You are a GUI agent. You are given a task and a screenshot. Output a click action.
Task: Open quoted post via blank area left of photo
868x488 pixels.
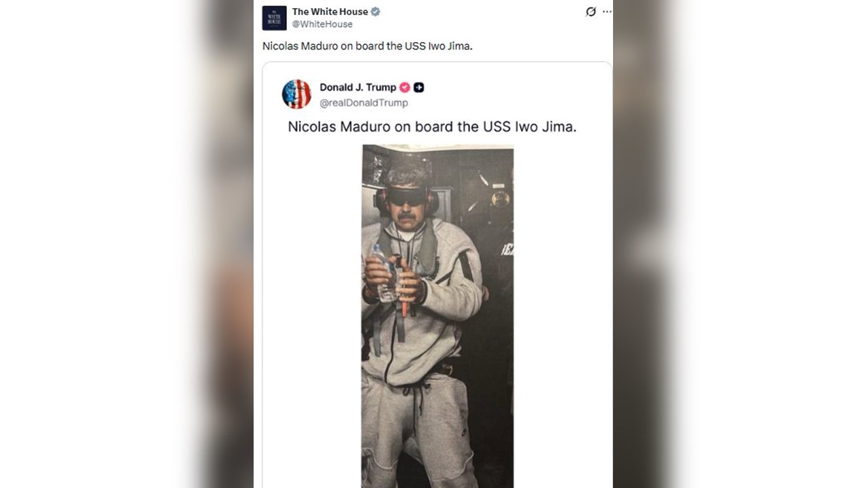[x=313, y=312]
